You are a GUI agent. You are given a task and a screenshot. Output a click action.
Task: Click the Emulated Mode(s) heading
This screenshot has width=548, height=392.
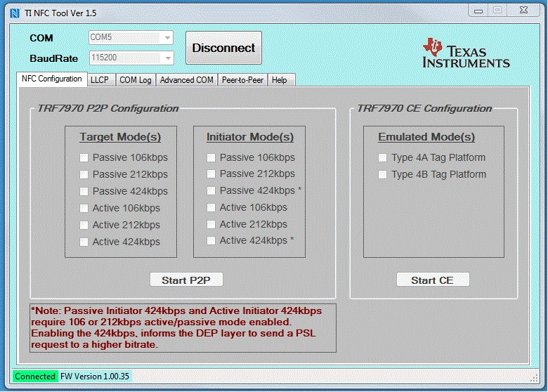[426, 137]
